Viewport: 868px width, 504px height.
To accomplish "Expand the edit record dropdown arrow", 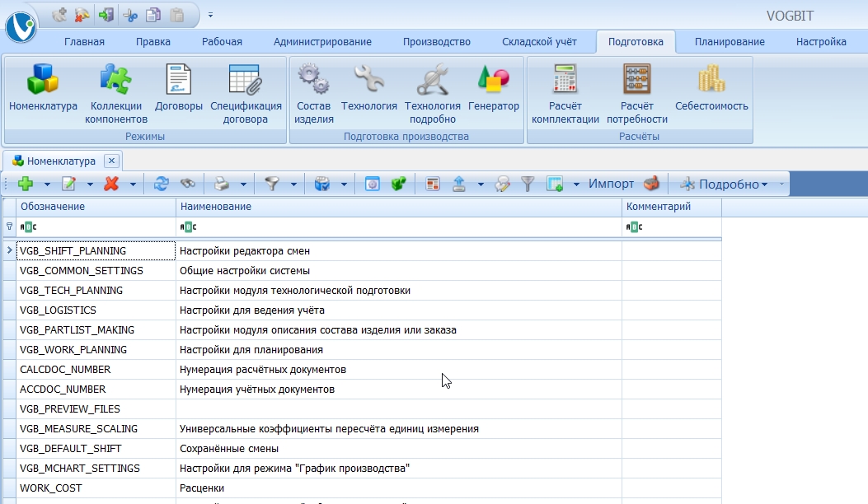I will point(90,184).
